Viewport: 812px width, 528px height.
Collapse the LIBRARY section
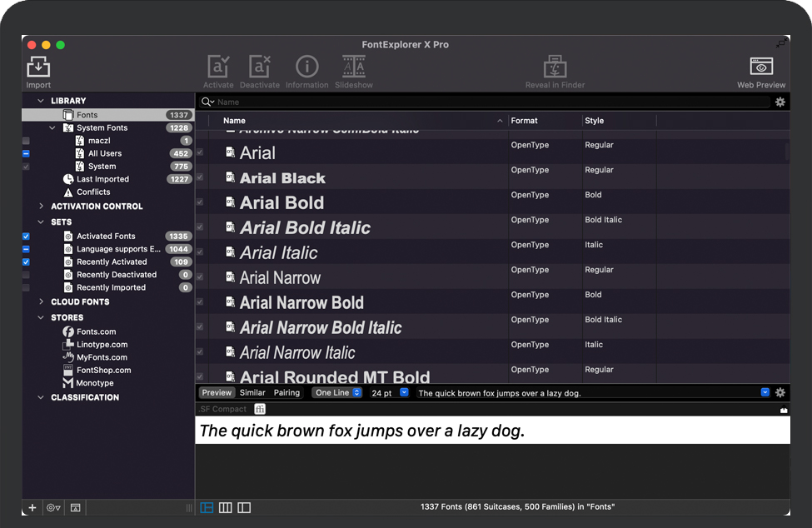41,101
